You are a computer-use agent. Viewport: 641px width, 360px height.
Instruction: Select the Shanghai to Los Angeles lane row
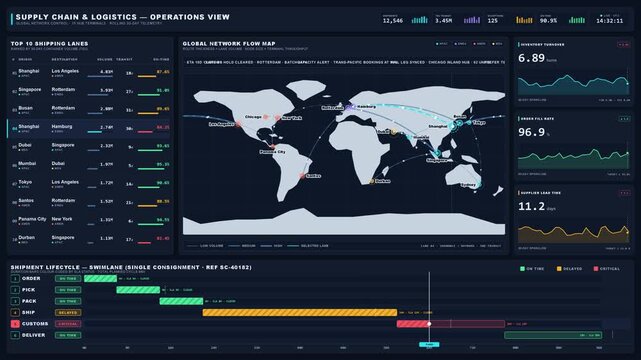90,74
